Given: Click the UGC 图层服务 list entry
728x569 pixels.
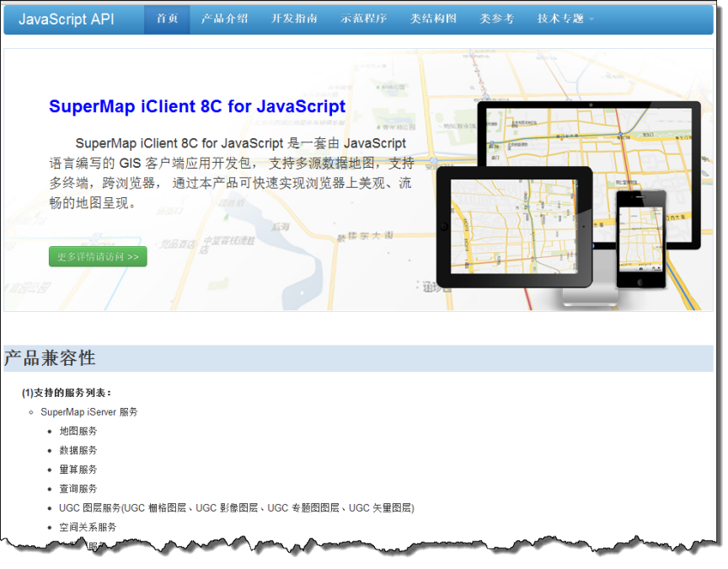Looking at the screenshot, I should tap(236, 508).
